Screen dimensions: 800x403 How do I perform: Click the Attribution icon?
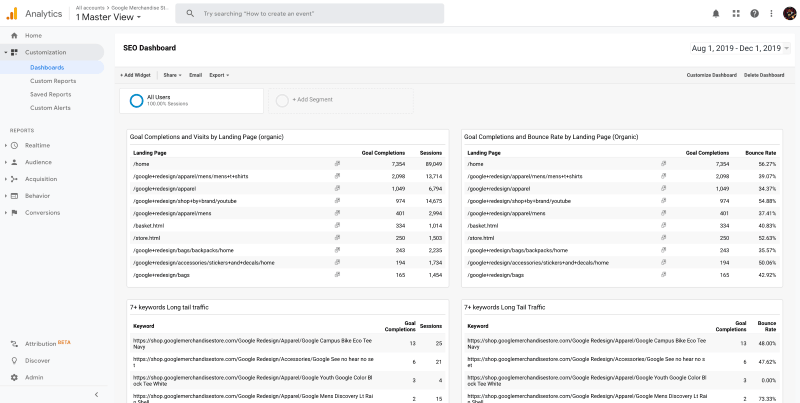point(14,344)
